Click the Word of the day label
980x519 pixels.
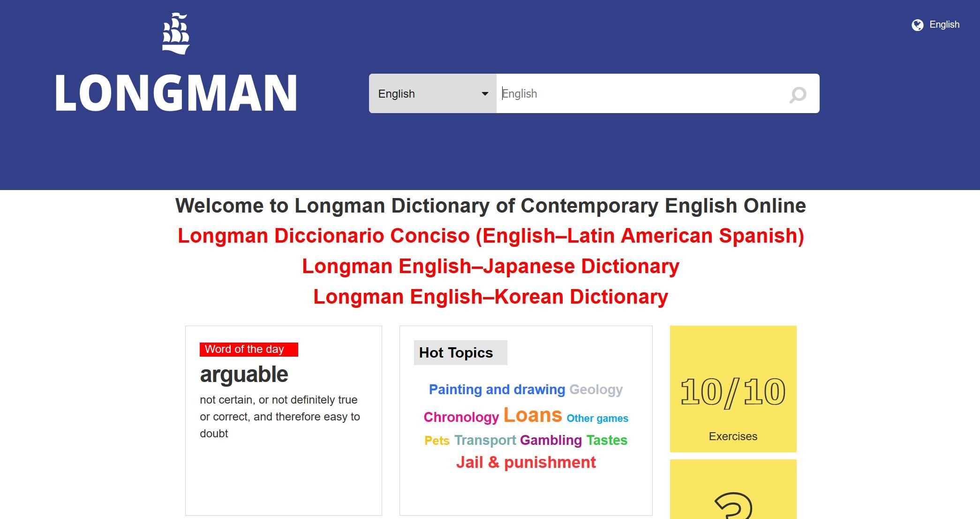pyautogui.click(x=244, y=349)
